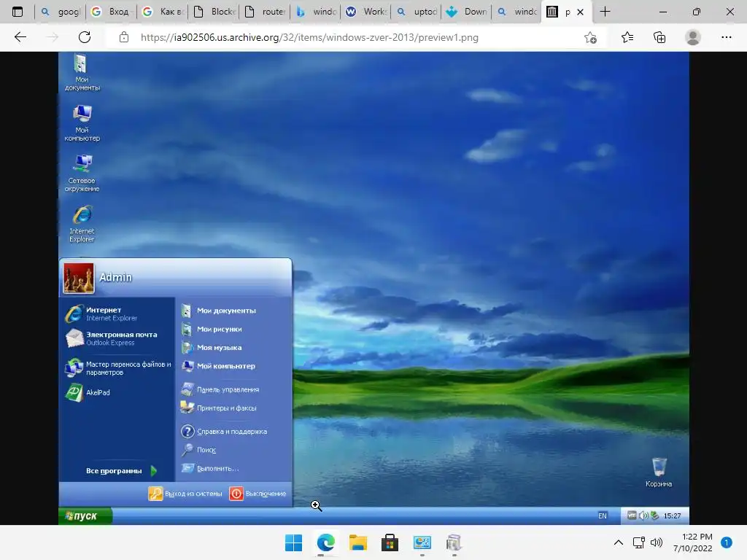Switch to the Bing 'windo' tab
Screen dimensions: 747x560
coord(317,12)
